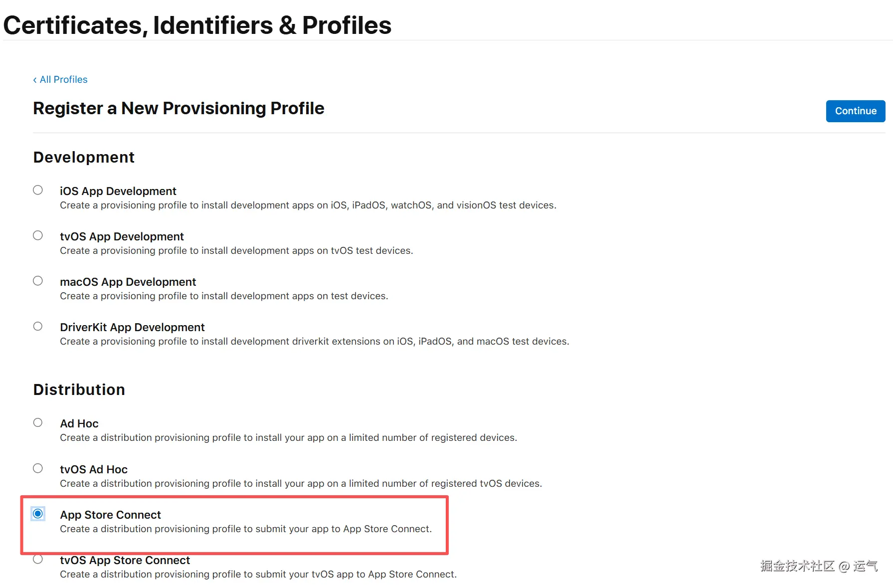This screenshot has height=588, width=893.
Task: Select the DriverKit App Development radio button
Action: [38, 326]
